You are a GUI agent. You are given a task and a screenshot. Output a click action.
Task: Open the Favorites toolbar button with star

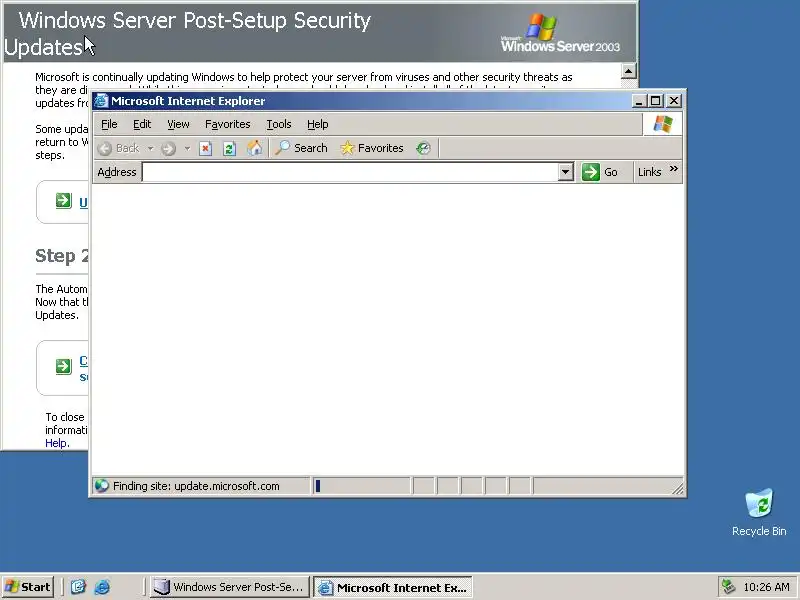tap(372, 148)
